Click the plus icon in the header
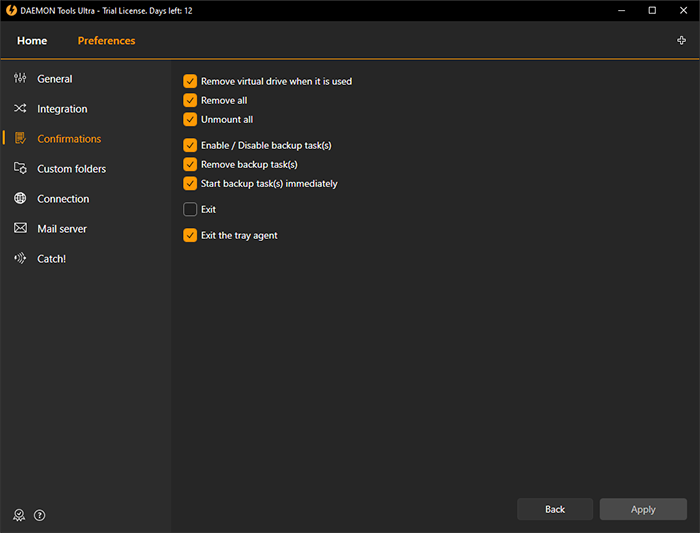 point(681,41)
